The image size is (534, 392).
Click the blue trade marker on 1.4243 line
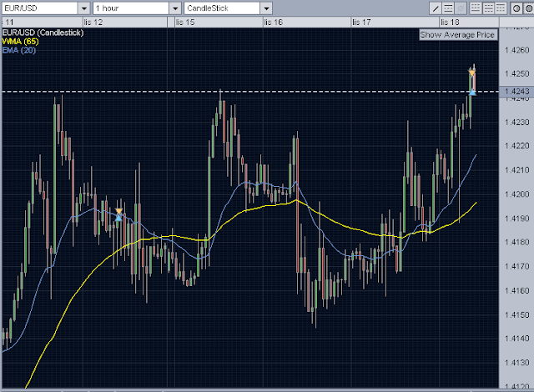tap(472, 92)
